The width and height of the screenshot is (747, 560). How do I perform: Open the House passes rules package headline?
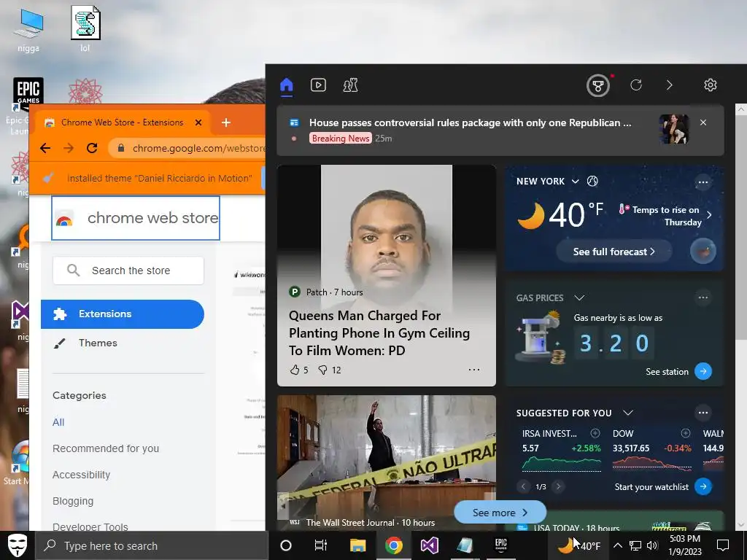(x=471, y=122)
